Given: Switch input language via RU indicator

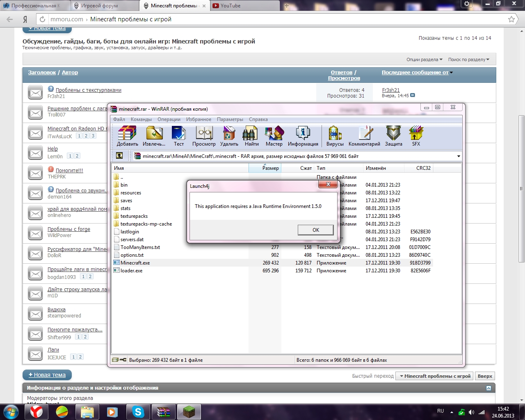Looking at the screenshot, I should point(441,411).
